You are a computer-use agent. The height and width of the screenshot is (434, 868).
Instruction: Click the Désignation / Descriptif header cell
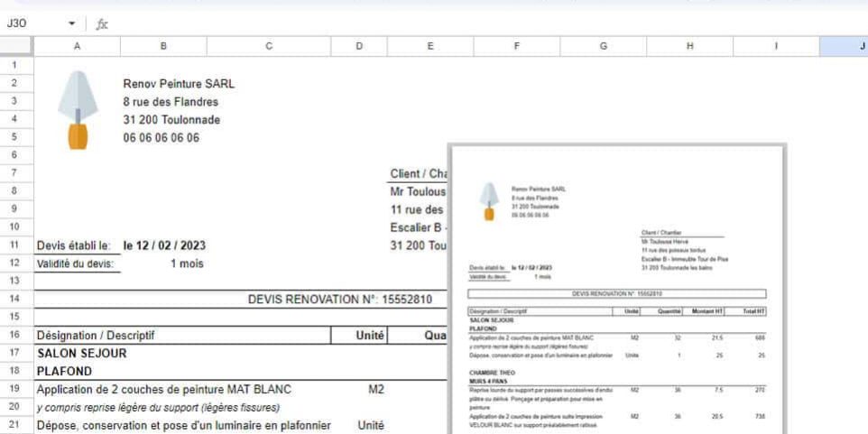click(95, 335)
